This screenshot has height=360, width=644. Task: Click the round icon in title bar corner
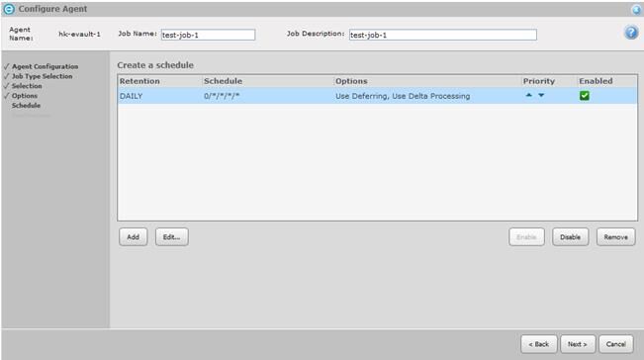[x=636, y=10]
